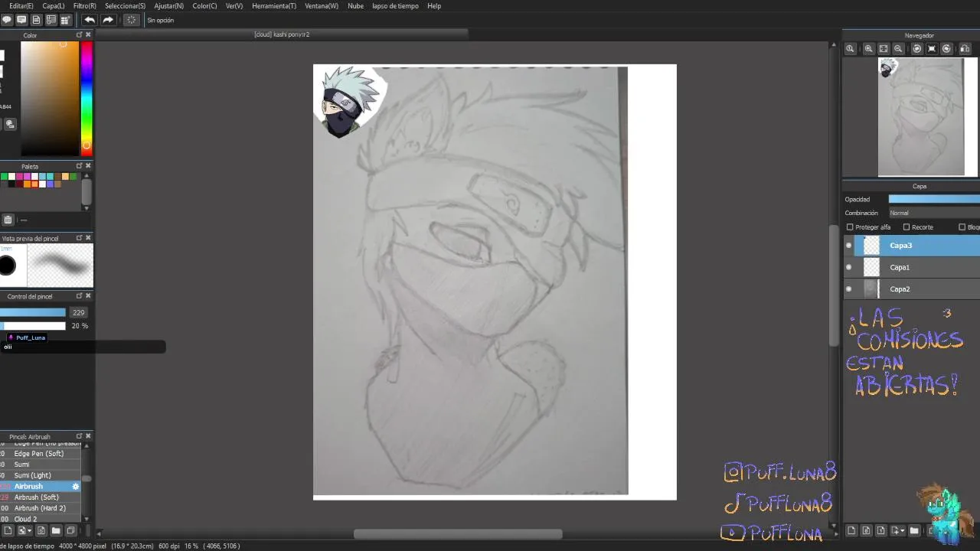Open lapso de tiempo menu

(395, 5)
